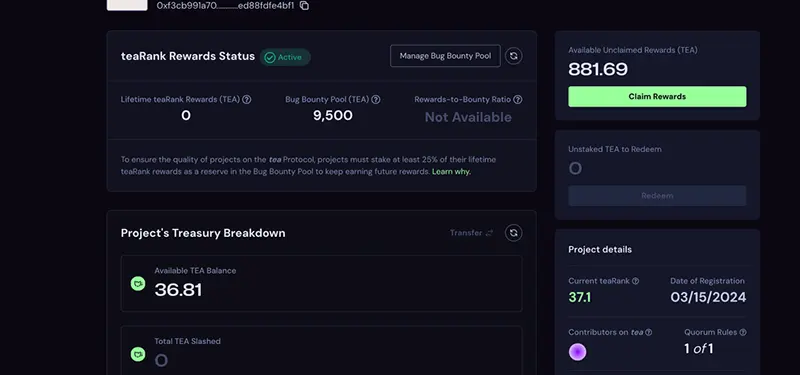800x375 pixels.
Task: Select the purple contributor avatar
Action: 578,352
